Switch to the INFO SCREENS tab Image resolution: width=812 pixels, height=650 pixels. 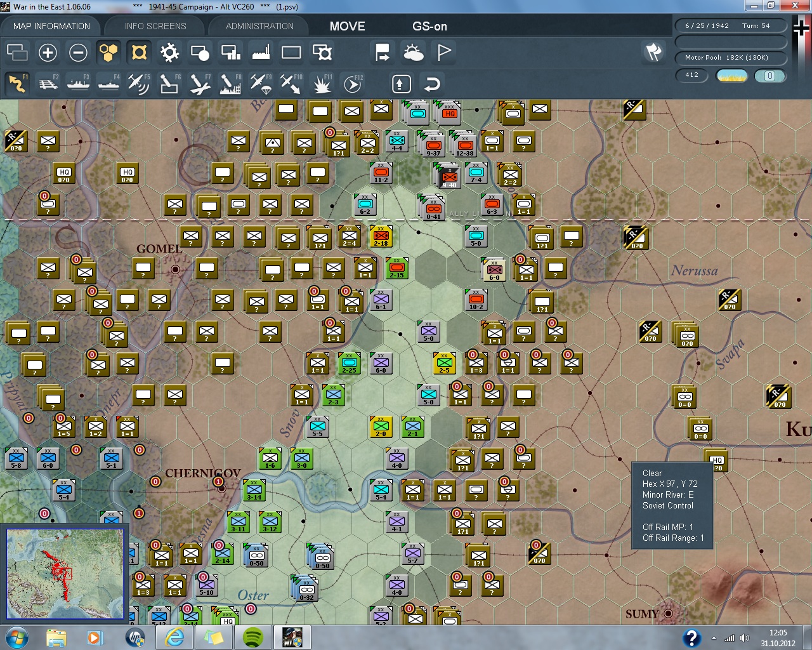click(155, 26)
